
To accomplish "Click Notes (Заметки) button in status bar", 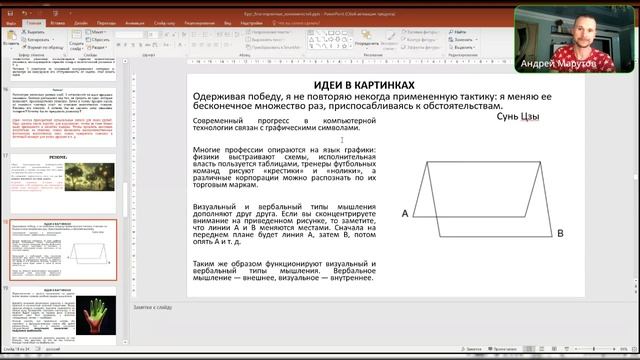I will point(471,349).
